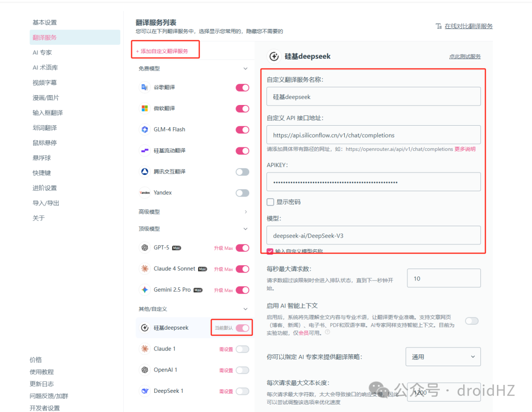
Task: Click the GLM-4 Flash service icon
Action: 144,129
